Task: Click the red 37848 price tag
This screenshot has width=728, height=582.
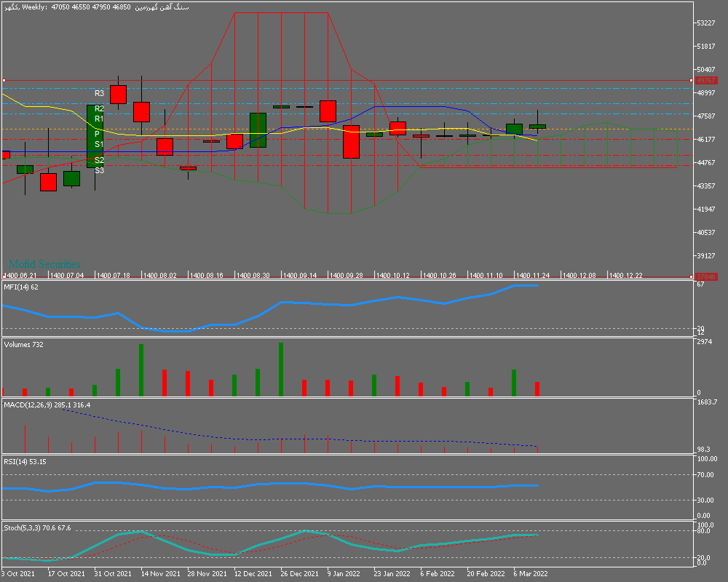Action: click(706, 276)
